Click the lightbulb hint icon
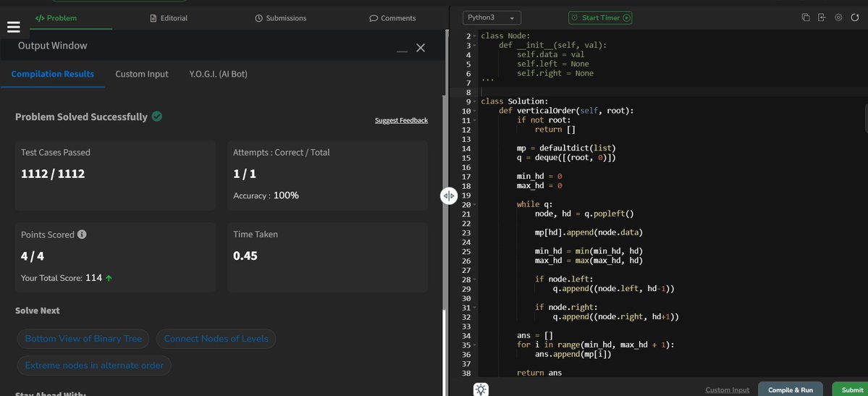The height and width of the screenshot is (396, 868). tap(481, 389)
